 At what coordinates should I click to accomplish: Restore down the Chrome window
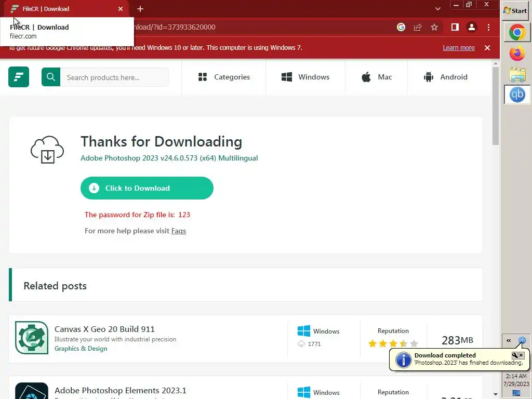[469, 4]
